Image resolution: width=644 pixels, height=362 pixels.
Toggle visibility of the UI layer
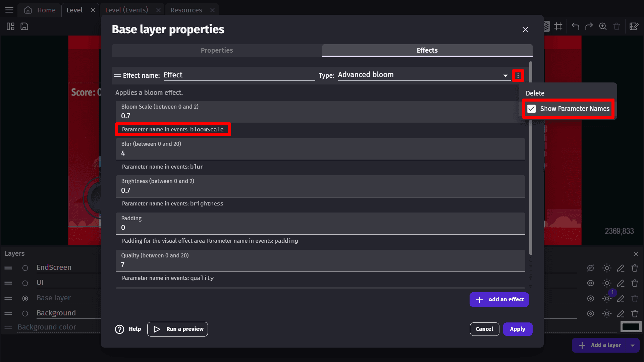(x=590, y=283)
